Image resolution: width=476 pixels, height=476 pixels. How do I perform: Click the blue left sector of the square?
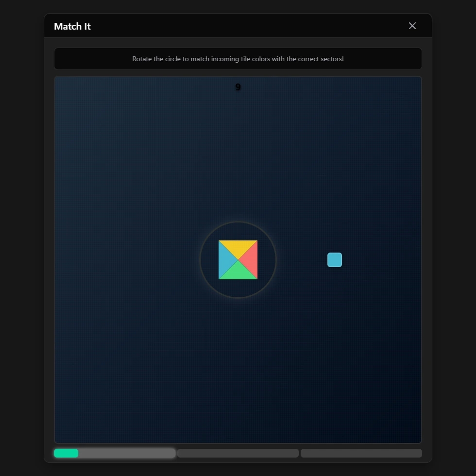[x=225, y=260]
